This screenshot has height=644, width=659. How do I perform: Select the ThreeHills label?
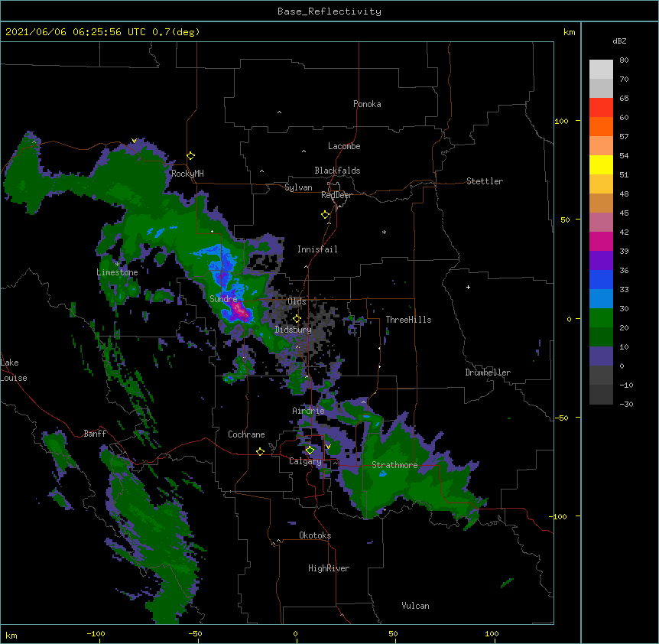[x=408, y=320]
